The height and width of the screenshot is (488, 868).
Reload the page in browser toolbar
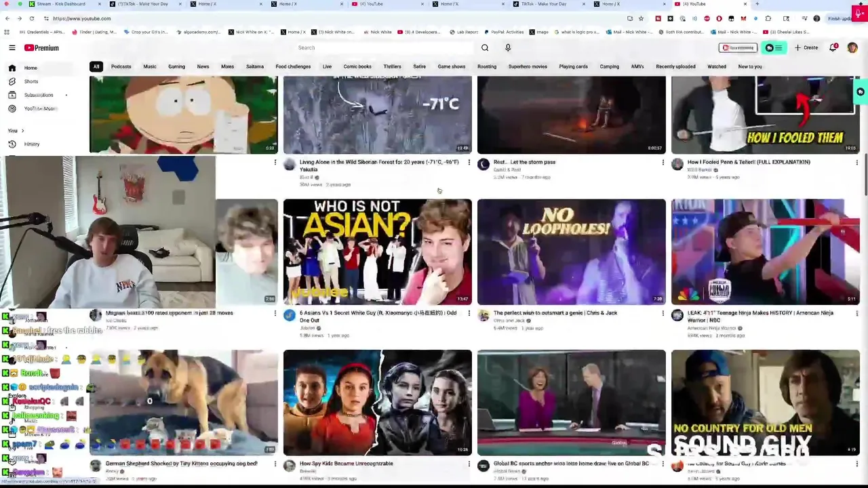coord(31,18)
